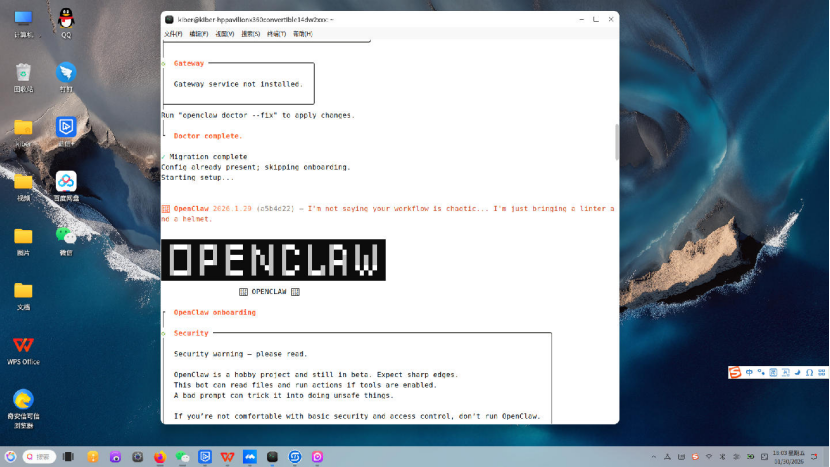The height and width of the screenshot is (467, 830).
Task: Open the orange file manager taskbar icon
Action: coord(93,456)
